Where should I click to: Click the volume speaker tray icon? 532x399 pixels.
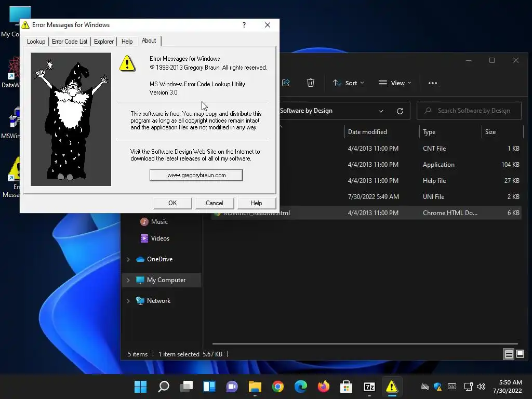[x=481, y=387]
